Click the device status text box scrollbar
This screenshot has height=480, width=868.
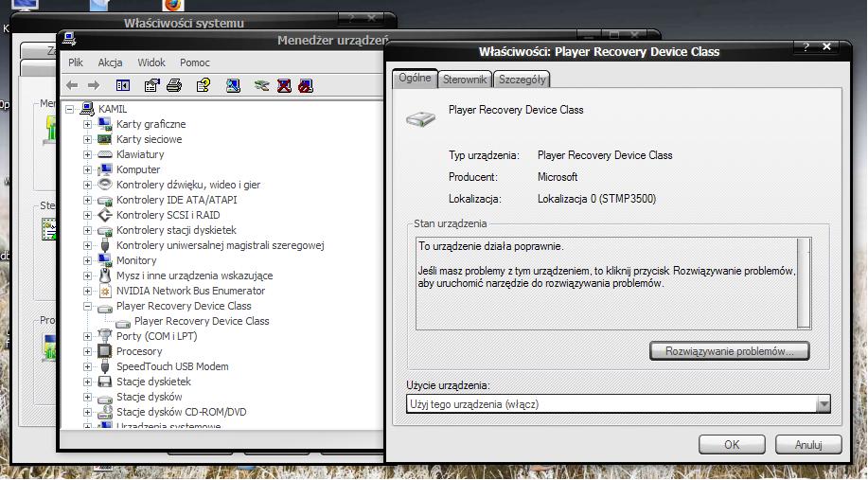pyautogui.click(x=804, y=283)
